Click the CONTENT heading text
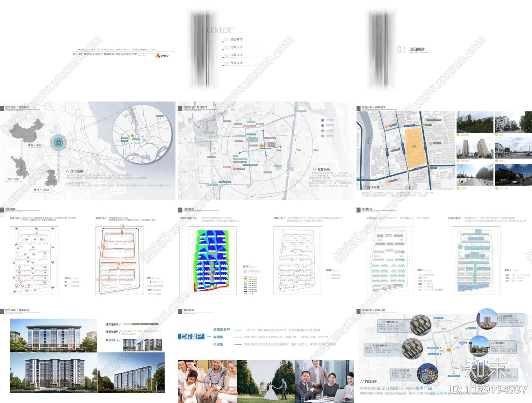The width and height of the screenshot is (532, 403). click(x=220, y=30)
